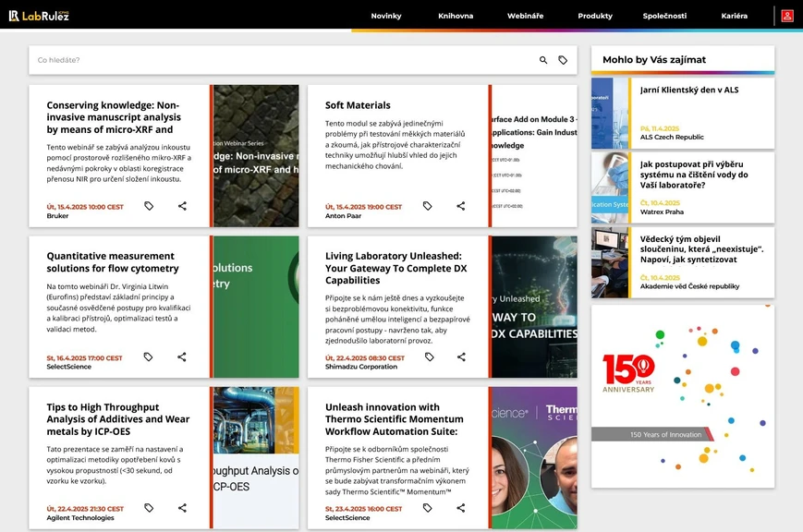This screenshot has height=532, width=803.
Task: Click the Soft Materials module thumbnail
Action: [x=535, y=156]
